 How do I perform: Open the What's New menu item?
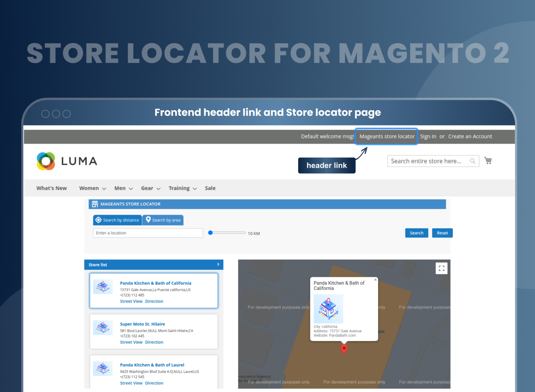click(x=52, y=188)
